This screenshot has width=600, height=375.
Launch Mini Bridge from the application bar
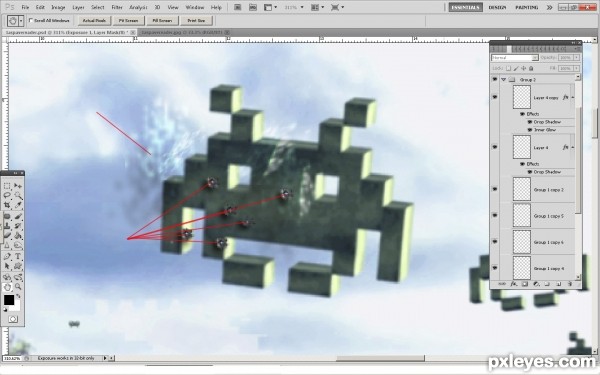coord(253,7)
